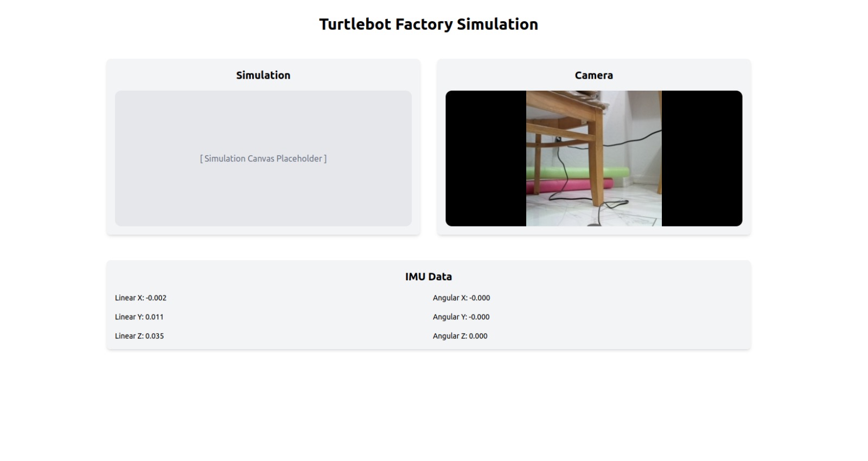
Task: Select the Angular Y reading
Action: tap(461, 317)
